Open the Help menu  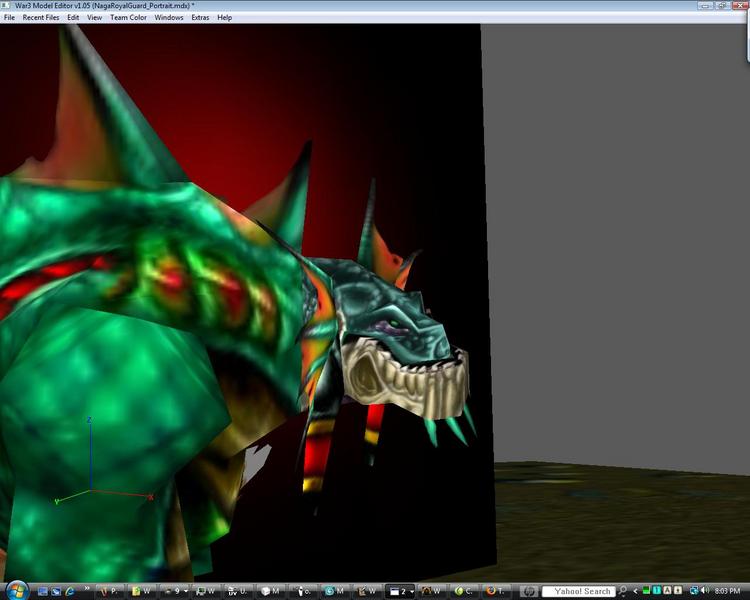[224, 18]
